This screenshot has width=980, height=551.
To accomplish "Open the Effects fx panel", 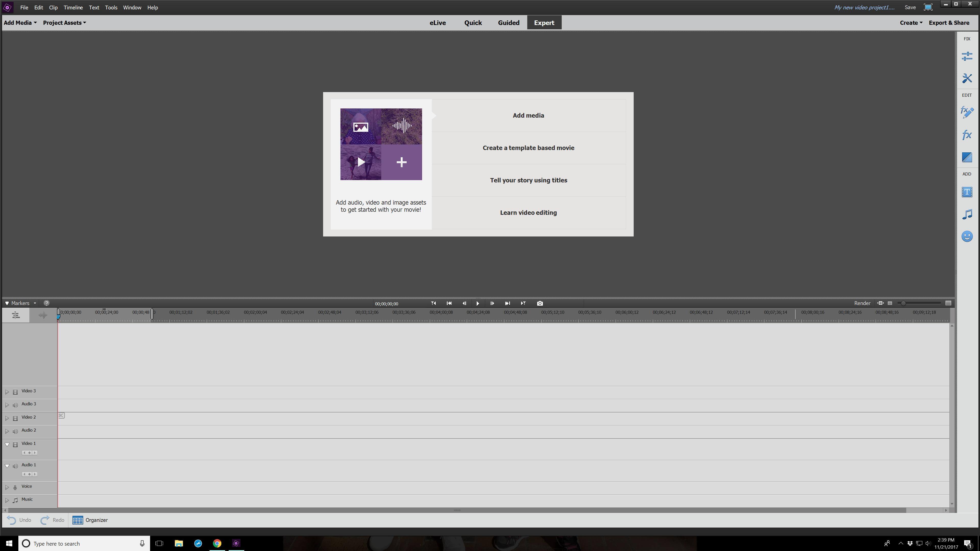I will (x=967, y=135).
